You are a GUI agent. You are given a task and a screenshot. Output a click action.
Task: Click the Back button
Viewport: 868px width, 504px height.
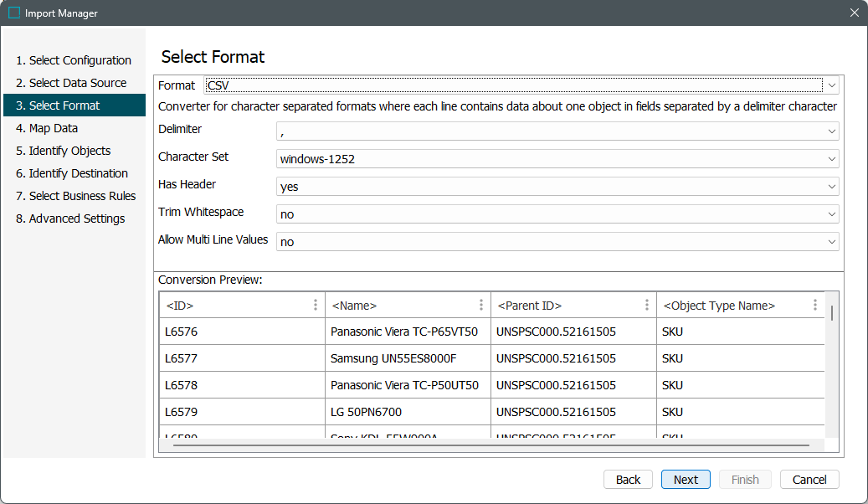point(628,480)
